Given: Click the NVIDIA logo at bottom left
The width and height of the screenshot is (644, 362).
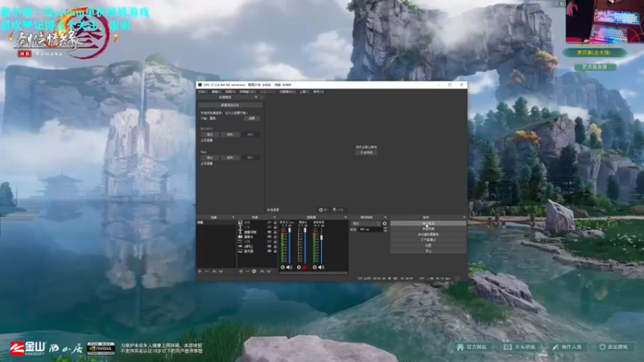Looking at the screenshot, I should tap(101, 348).
